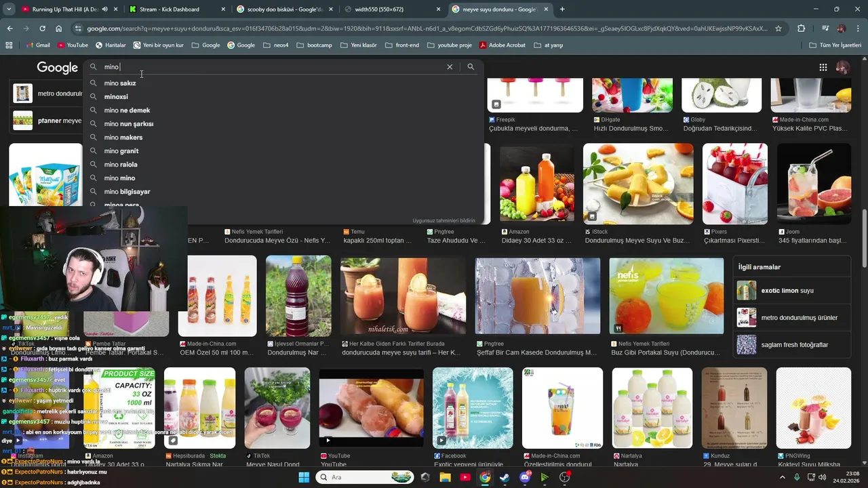
Task: Click the Google logo
Action: [x=58, y=67]
